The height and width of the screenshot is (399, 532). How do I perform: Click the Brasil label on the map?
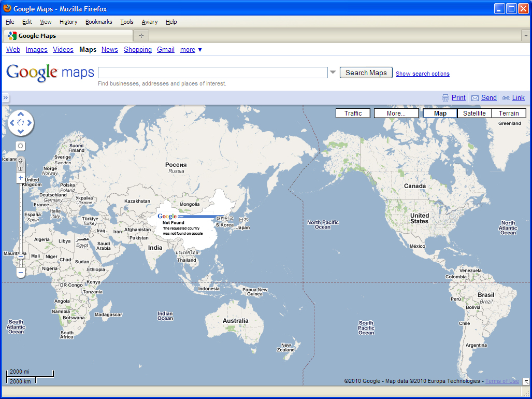click(x=486, y=295)
